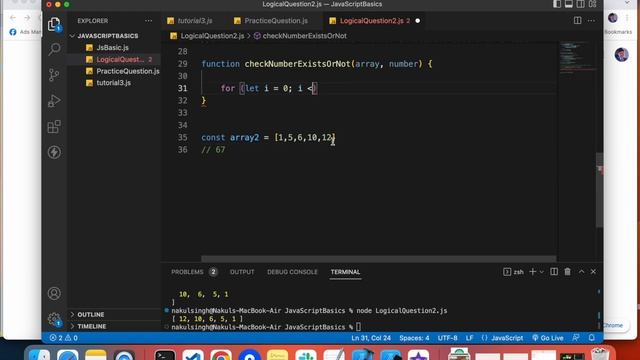Switch to the tutorial3.js tab
The width and height of the screenshot is (640, 360).
tap(195, 21)
